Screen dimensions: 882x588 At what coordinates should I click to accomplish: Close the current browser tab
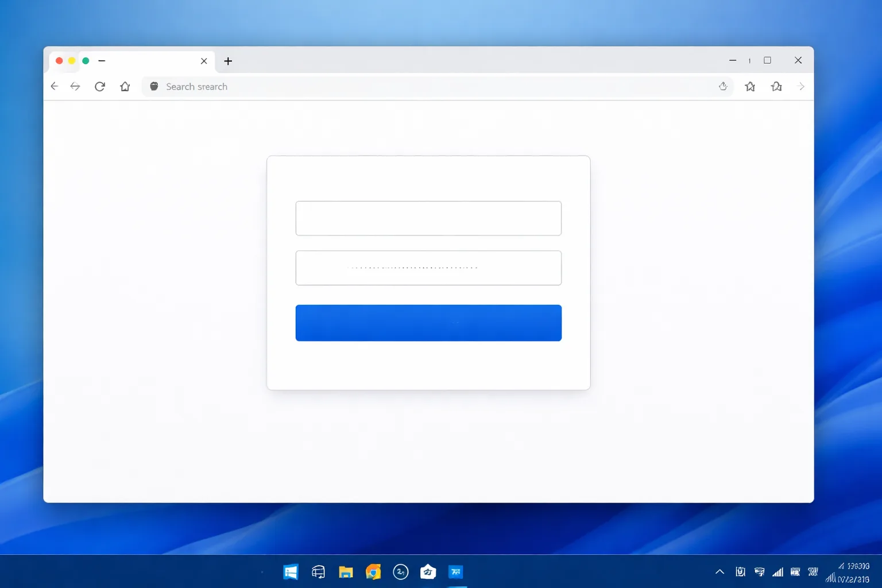[x=204, y=61]
